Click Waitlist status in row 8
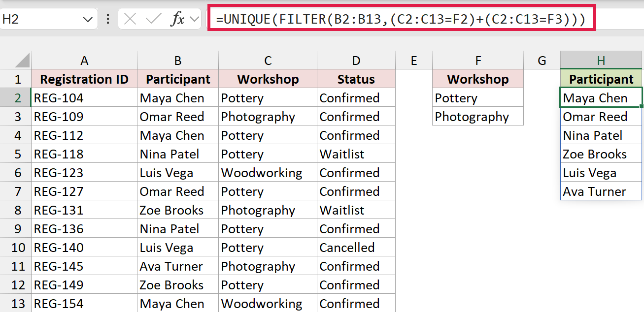Viewport: 644px width, 312px height. (x=356, y=210)
